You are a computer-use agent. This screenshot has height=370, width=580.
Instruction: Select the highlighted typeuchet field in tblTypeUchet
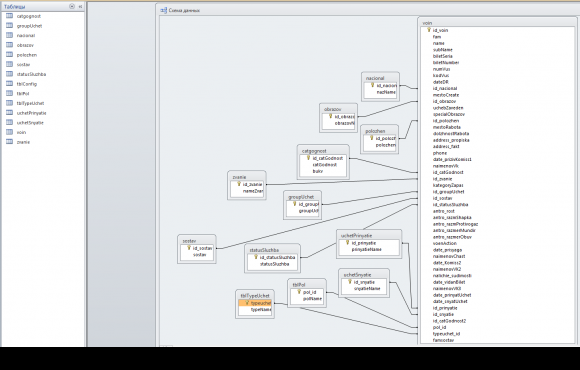point(255,303)
